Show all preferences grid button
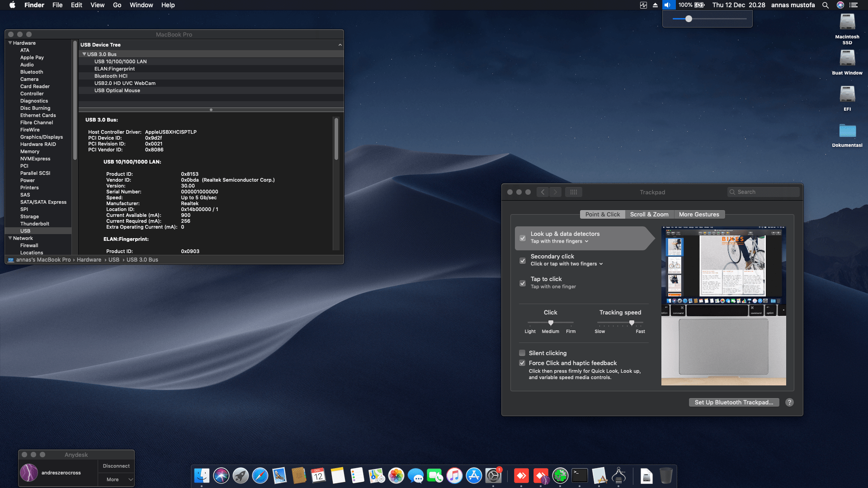 [573, 192]
